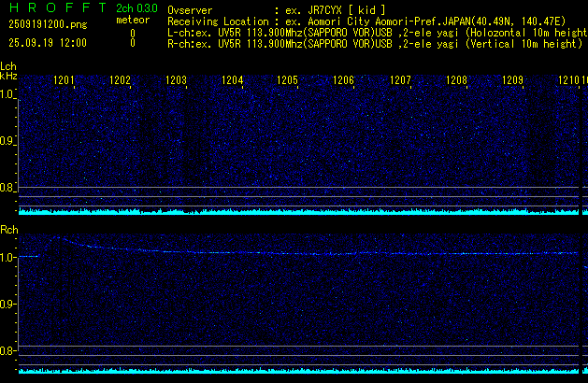
Task: Select the 1202 time tick
Action: pos(120,81)
